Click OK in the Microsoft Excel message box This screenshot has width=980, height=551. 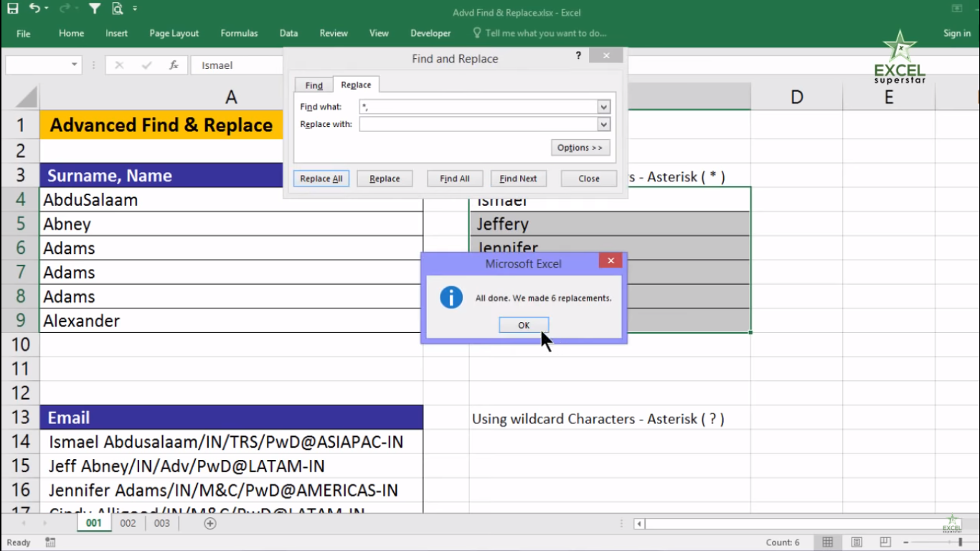[524, 325]
